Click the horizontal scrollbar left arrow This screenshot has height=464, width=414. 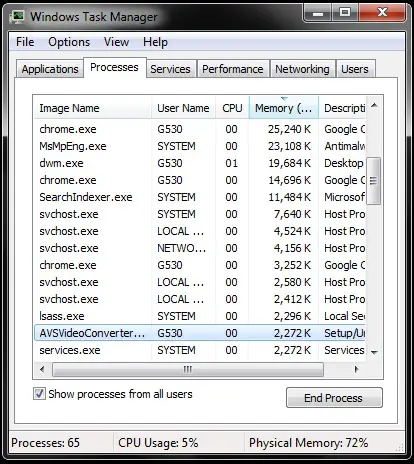point(42,369)
